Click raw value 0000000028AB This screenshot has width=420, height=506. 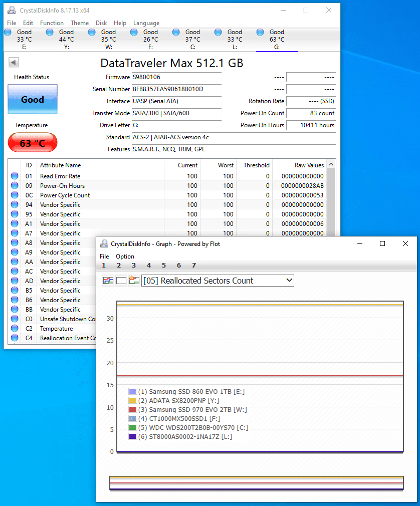(x=302, y=185)
